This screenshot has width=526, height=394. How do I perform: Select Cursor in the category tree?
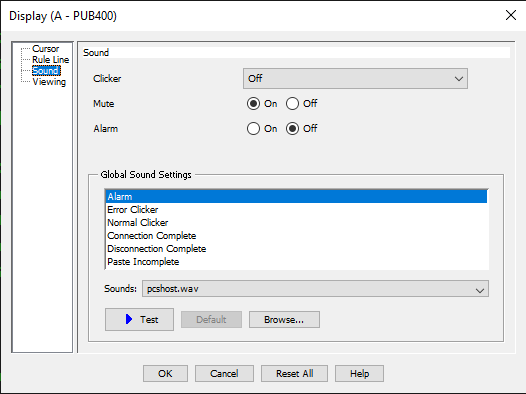(x=46, y=49)
